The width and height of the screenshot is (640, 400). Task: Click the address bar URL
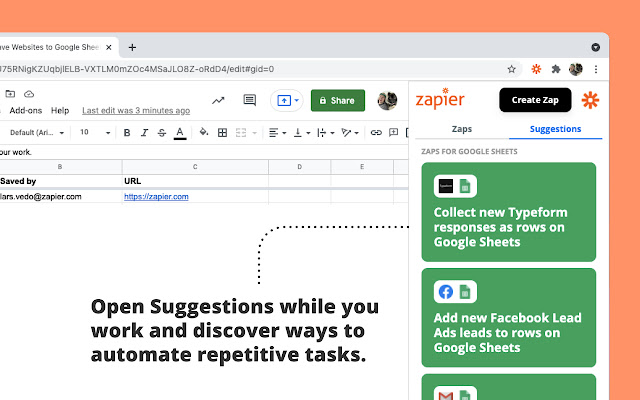click(137, 69)
